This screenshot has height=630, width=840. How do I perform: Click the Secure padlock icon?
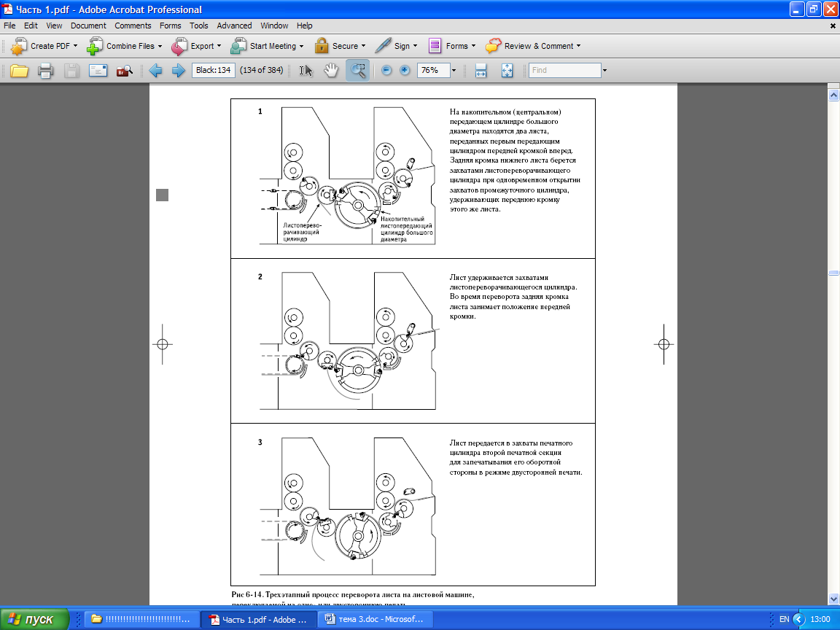[x=321, y=46]
